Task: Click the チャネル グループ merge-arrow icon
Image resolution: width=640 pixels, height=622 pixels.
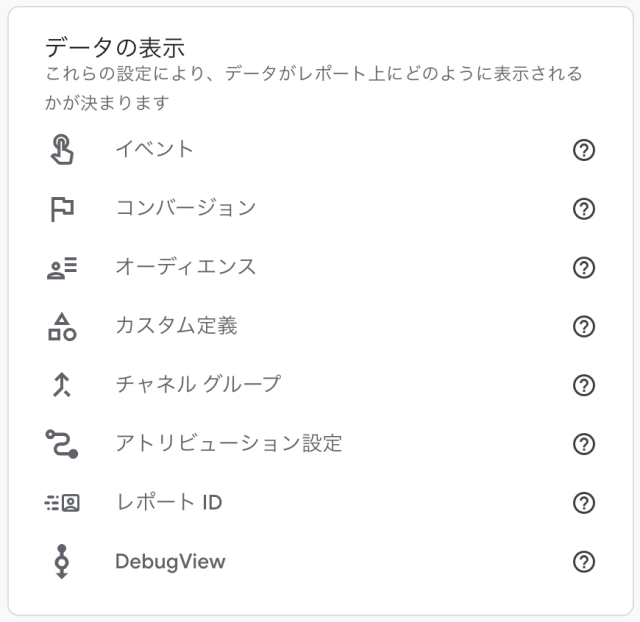Action: click(62, 385)
